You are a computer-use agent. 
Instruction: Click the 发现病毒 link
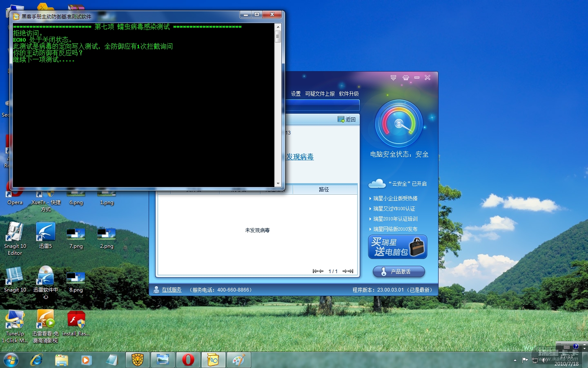point(300,157)
